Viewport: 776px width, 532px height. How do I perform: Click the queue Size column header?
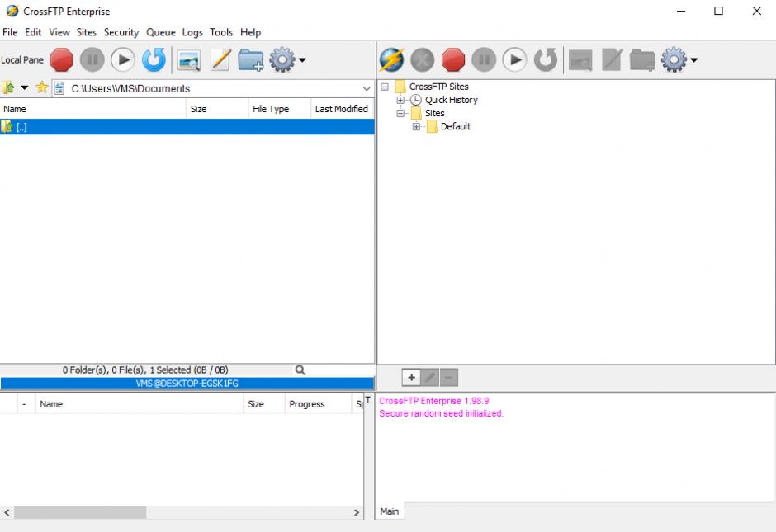[x=264, y=404]
